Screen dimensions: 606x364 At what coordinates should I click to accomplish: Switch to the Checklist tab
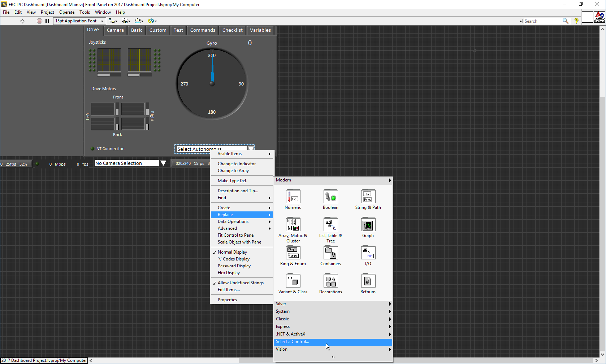click(233, 30)
